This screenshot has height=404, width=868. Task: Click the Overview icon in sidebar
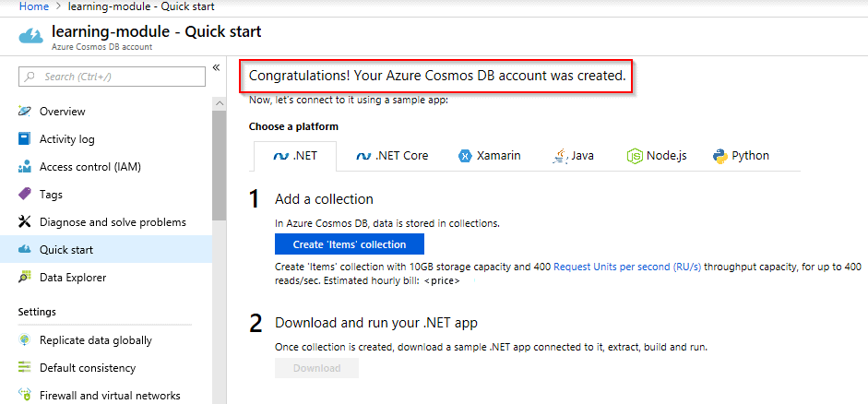(x=25, y=112)
